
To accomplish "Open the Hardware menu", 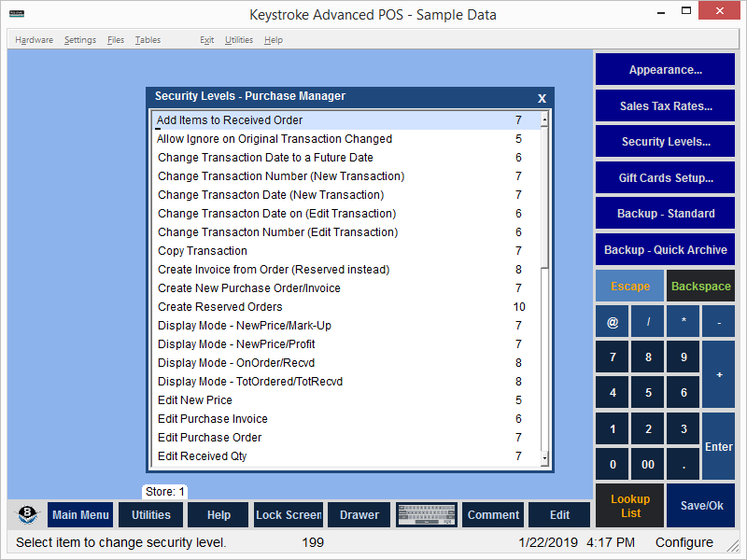I will tap(34, 40).
